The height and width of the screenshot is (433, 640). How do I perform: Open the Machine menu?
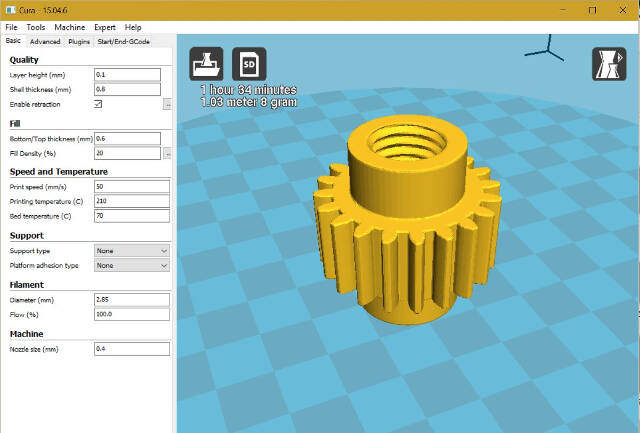pyautogui.click(x=70, y=27)
